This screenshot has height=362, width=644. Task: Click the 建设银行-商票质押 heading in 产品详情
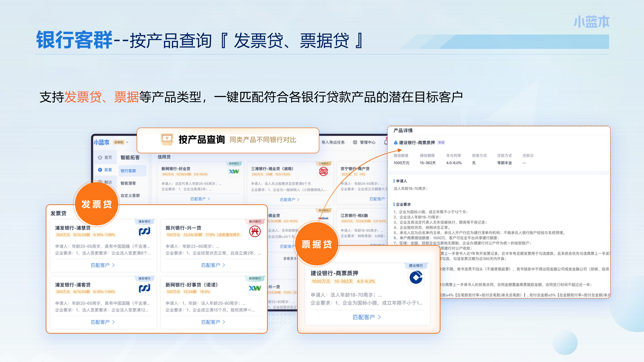(417, 143)
